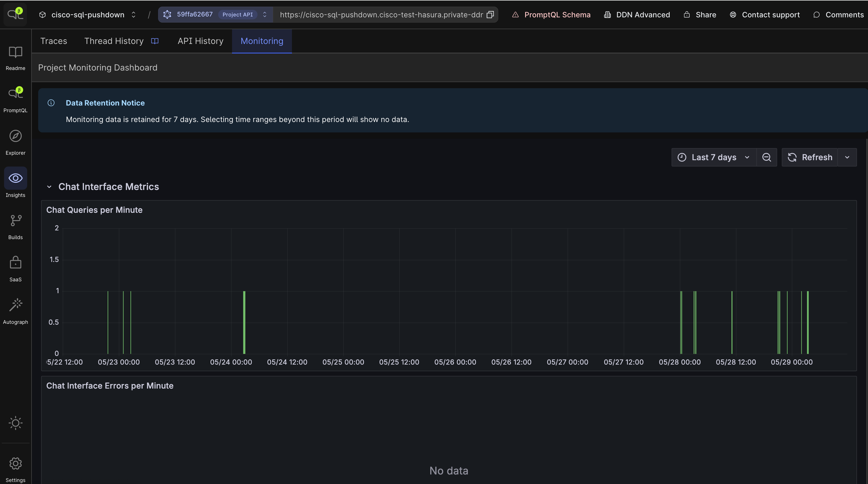Open the SaaS section

(x=16, y=268)
